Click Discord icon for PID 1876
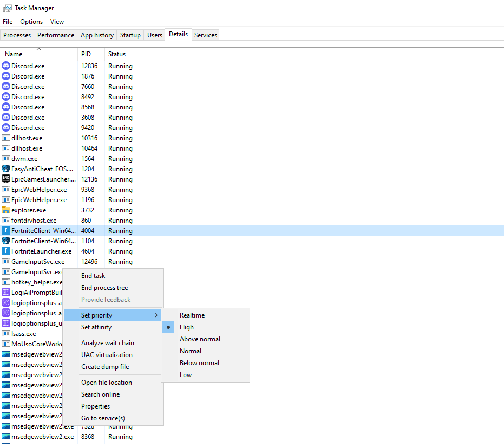Image resolution: width=504 pixels, height=447 pixels. point(6,76)
